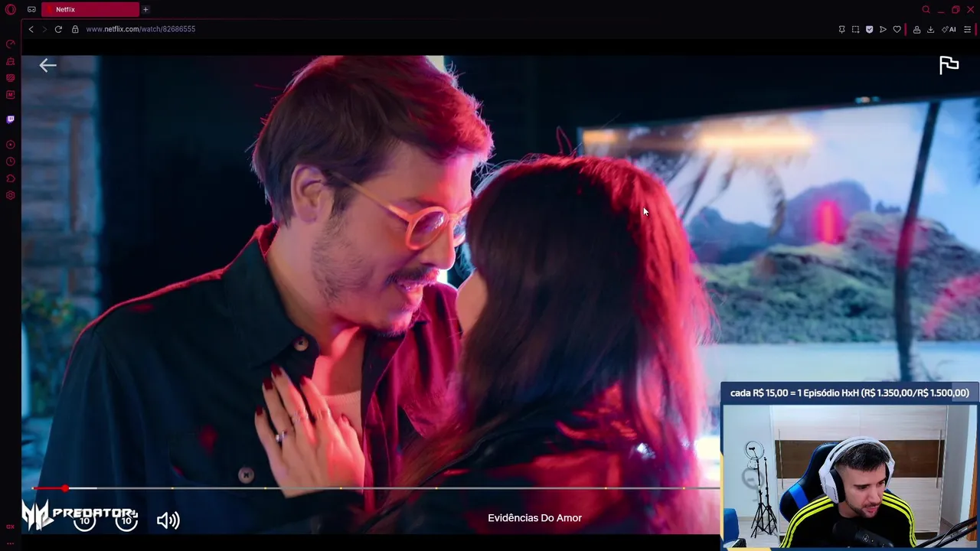Screen dimensions: 980x551
Task: Open GX Corner gamepad icon
Action: (x=31, y=10)
